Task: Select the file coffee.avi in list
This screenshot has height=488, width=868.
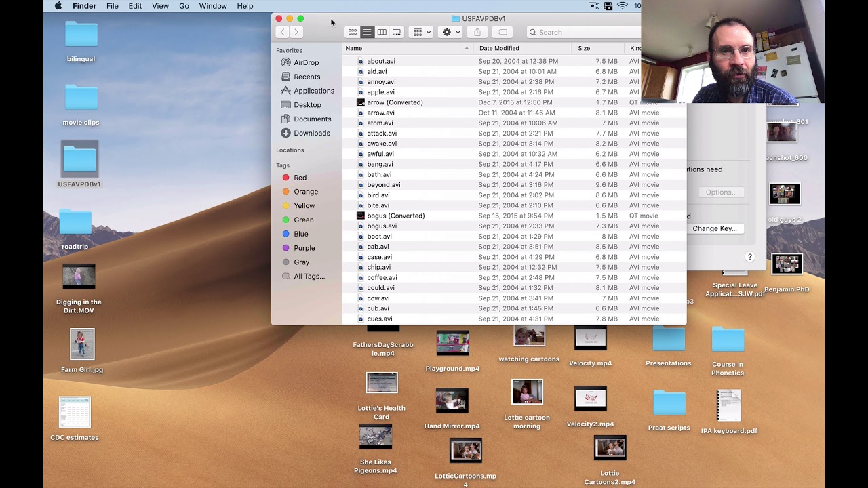Action: 382,277
